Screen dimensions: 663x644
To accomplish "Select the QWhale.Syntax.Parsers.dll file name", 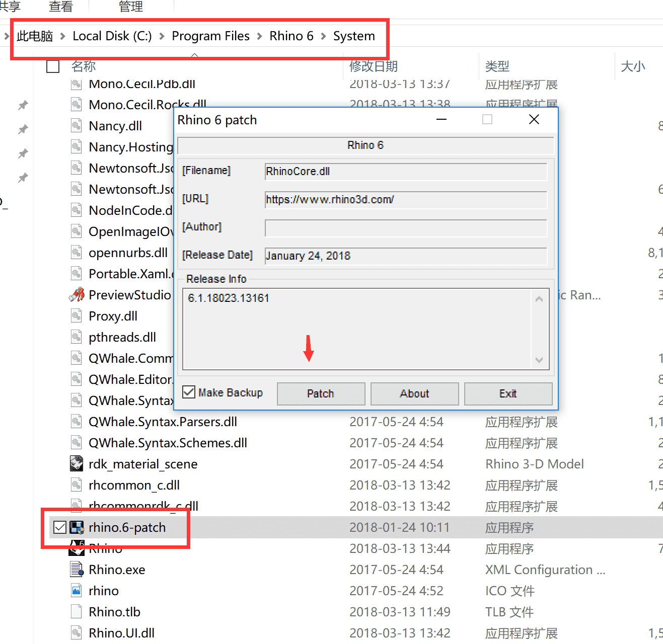I will click(x=163, y=422).
